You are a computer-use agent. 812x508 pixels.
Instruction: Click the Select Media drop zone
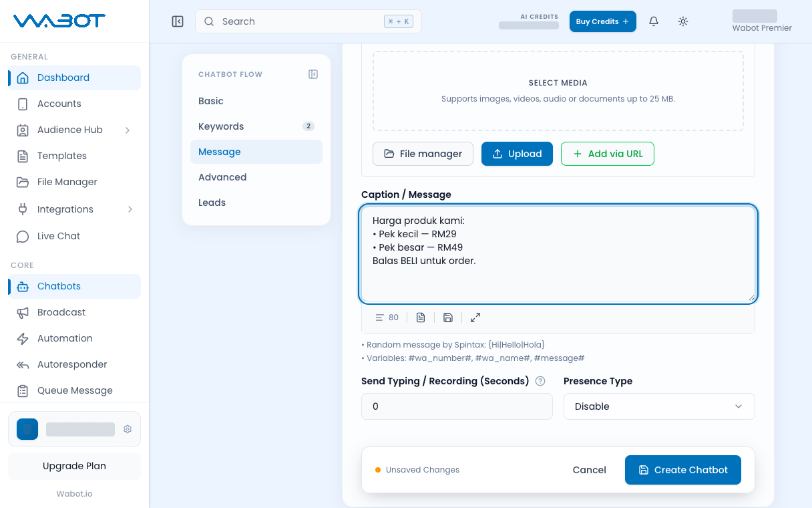[558, 91]
